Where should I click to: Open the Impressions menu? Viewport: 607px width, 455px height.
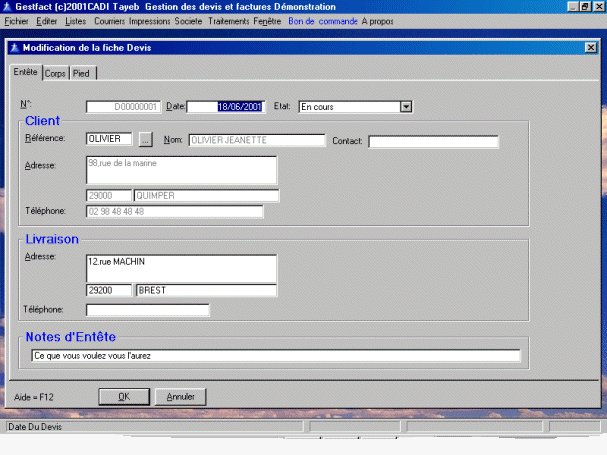(x=150, y=20)
